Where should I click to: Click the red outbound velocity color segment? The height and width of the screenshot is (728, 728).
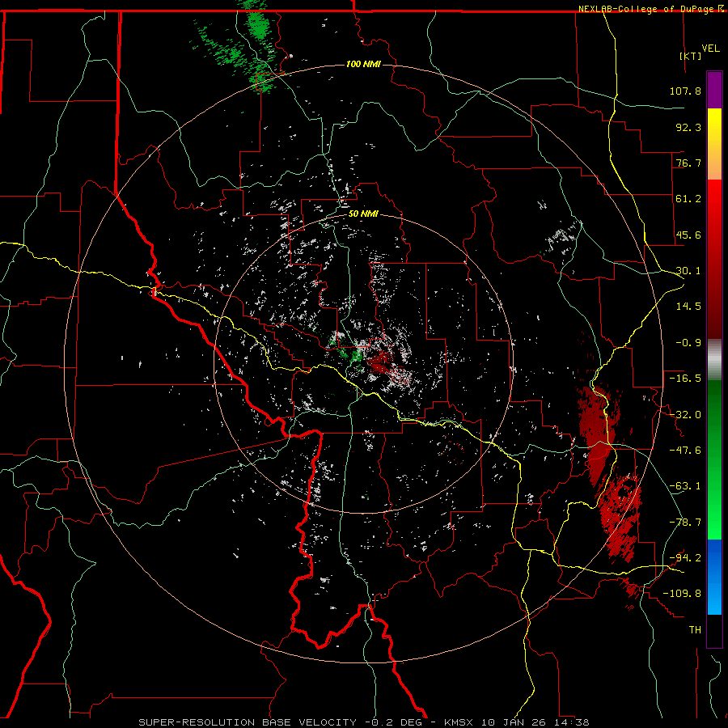click(x=714, y=259)
